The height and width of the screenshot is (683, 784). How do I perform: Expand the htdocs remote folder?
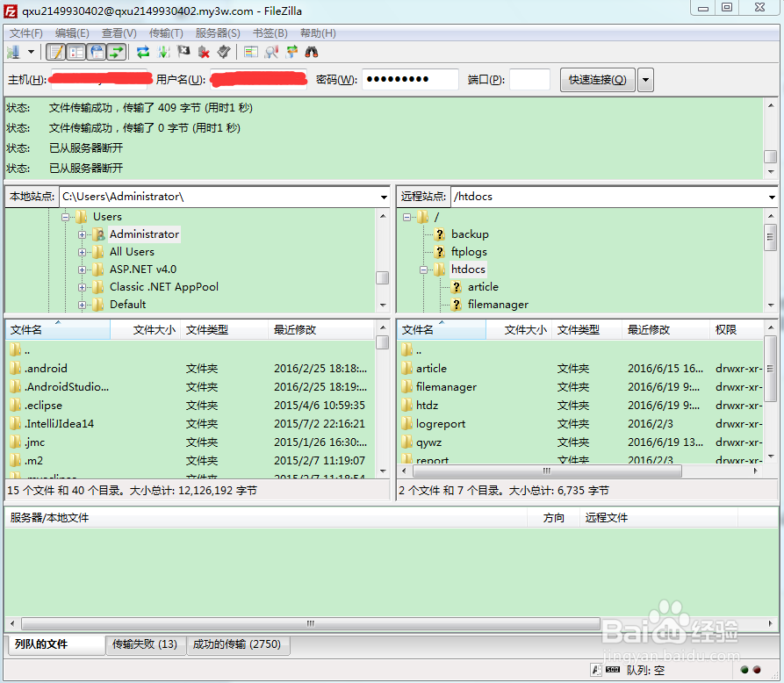[x=423, y=269]
